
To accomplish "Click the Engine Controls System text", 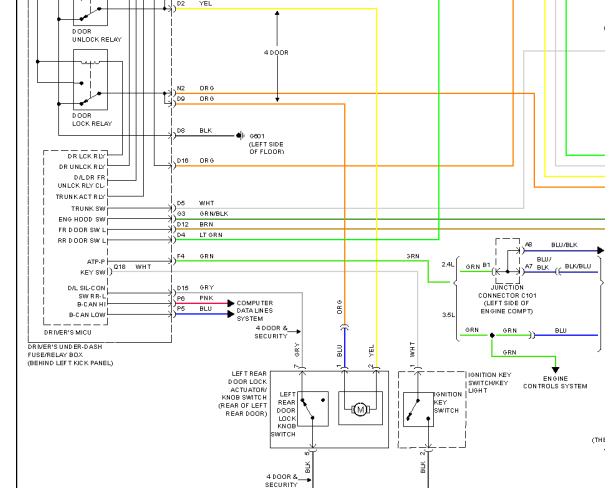I will (x=557, y=384).
